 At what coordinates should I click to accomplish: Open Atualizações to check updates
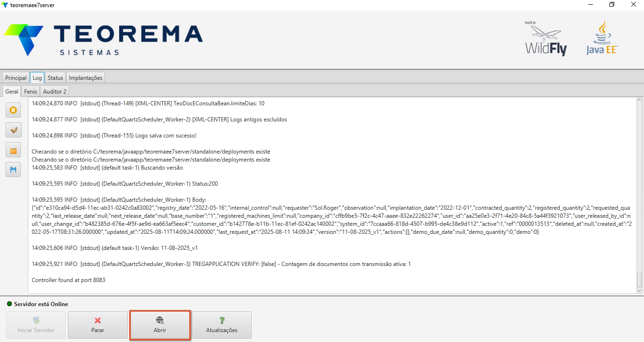click(x=222, y=325)
